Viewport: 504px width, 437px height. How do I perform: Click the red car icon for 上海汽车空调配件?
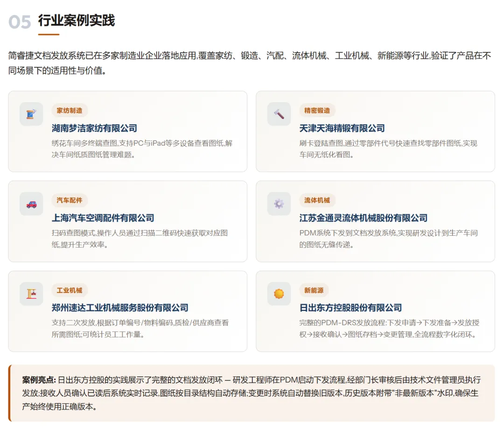31,204
